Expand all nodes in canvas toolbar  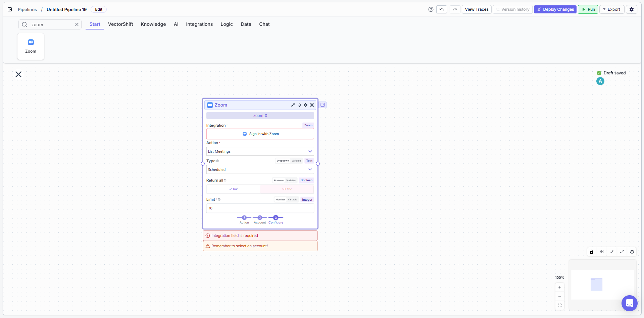pyautogui.click(x=622, y=252)
